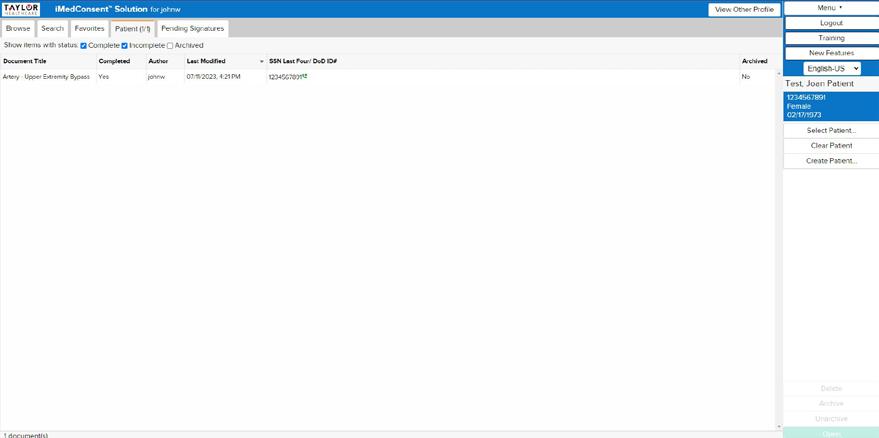Click the Test, Joan Patient name

820,84
